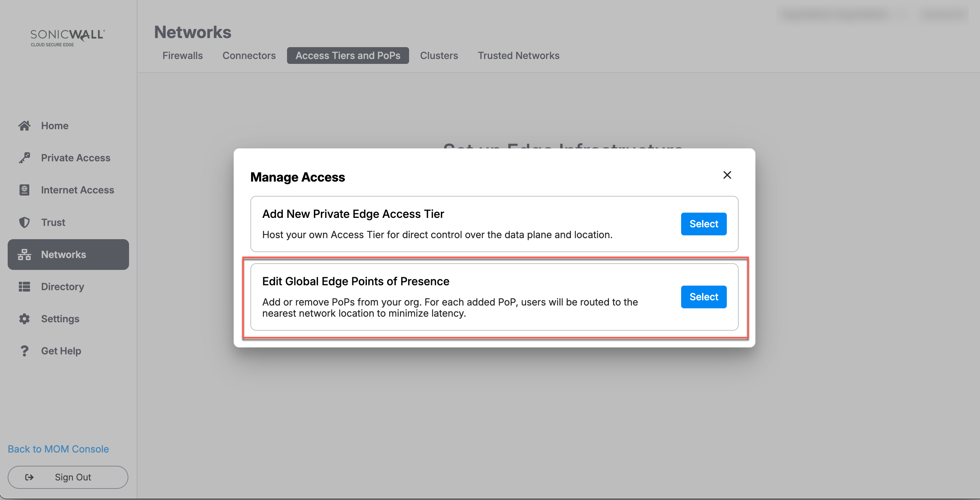Click the SonicWall Cloud Secure Edge logo

pyautogui.click(x=68, y=38)
